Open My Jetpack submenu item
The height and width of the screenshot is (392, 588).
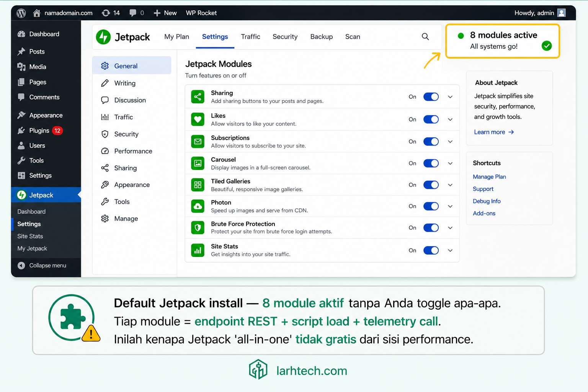point(32,248)
